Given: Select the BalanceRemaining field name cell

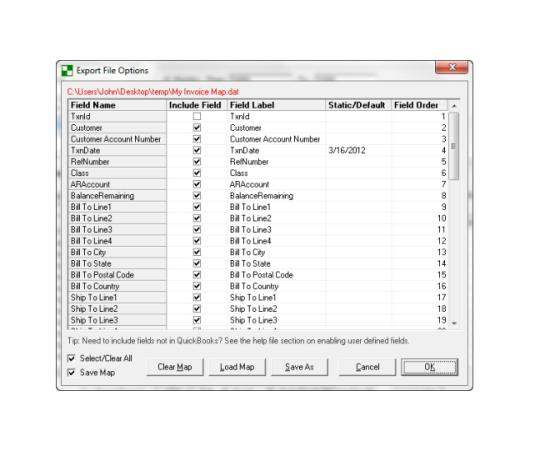Looking at the screenshot, I should pyautogui.click(x=117, y=196).
